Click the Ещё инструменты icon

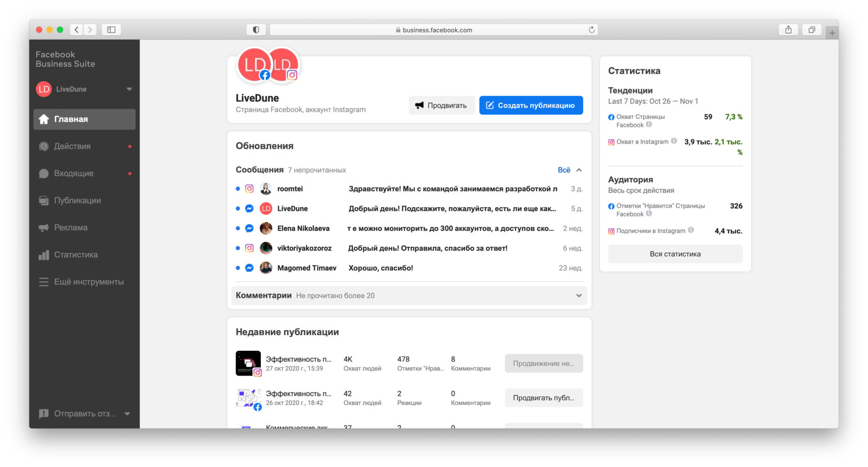pyautogui.click(x=44, y=282)
